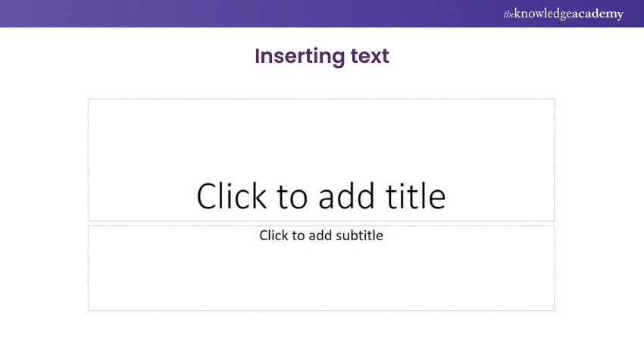This screenshot has width=644, height=341.
Task: Click "academy" in the header logo
Action: (599, 14)
